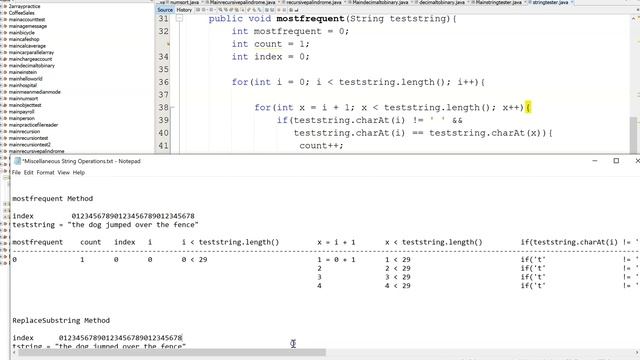Viewport: 640px width, 360px height.
Task: Collapse the mostfrequent method code fold
Action: point(179,18)
